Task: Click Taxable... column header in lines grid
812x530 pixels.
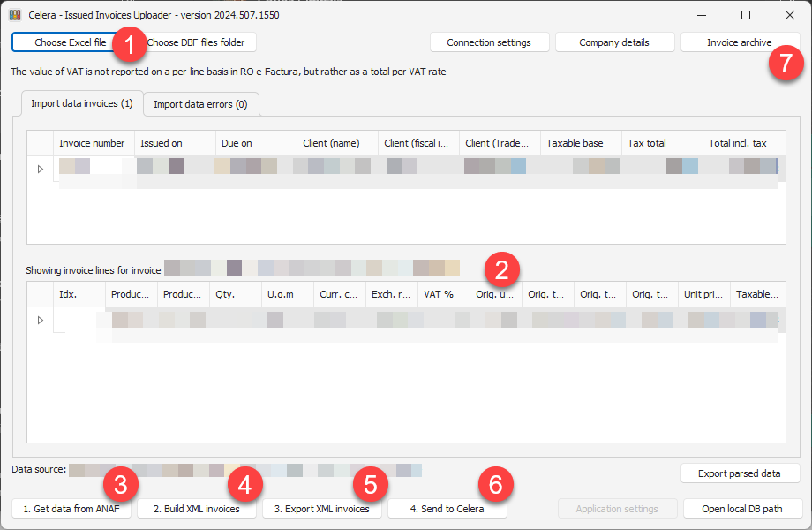Action: coord(758,294)
